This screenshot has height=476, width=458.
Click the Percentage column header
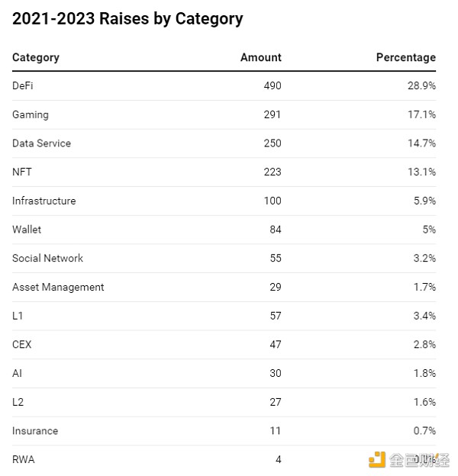[x=406, y=57]
